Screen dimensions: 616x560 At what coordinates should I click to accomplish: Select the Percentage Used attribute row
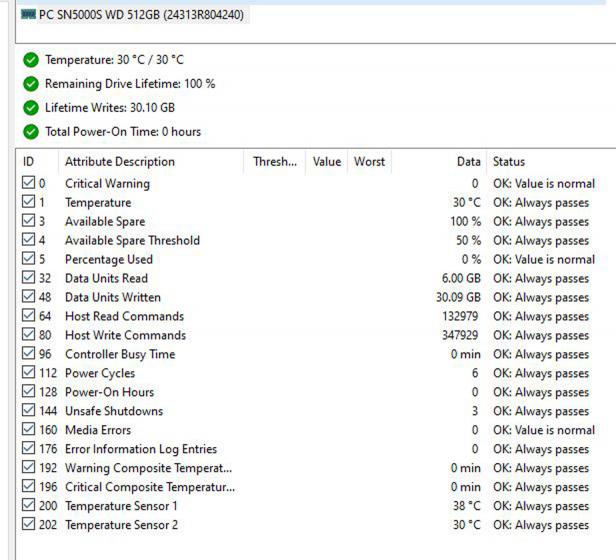[316, 259]
